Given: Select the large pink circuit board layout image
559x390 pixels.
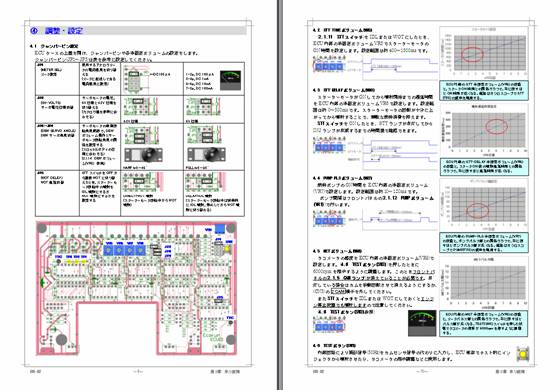Looking at the screenshot, I should (x=137, y=289).
